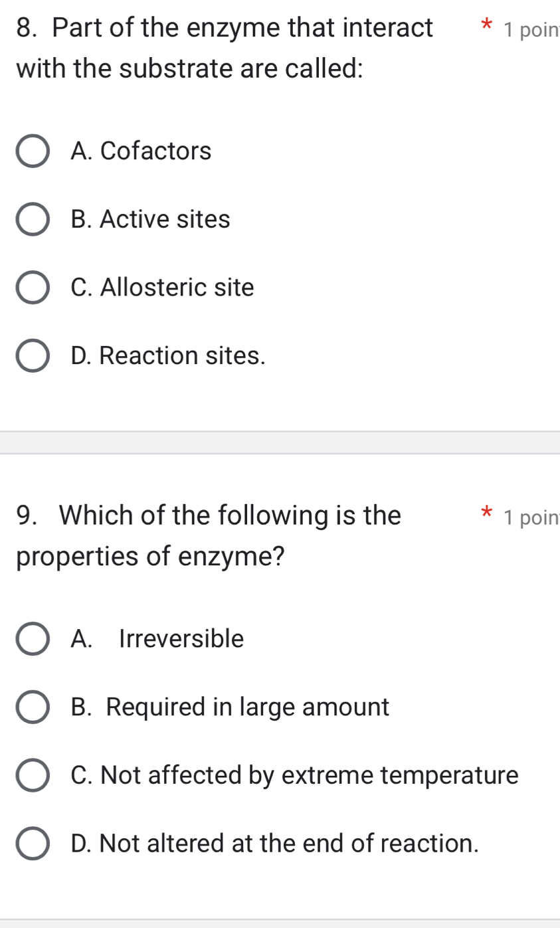Image resolution: width=560 pixels, height=928 pixels.
Task: Click the Irreversible answer label text
Action: [157, 639]
